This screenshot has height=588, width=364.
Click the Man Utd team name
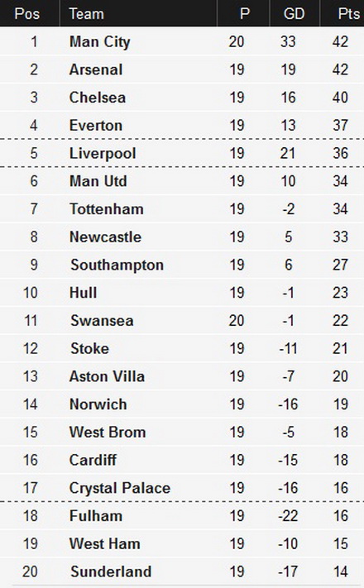pos(98,181)
